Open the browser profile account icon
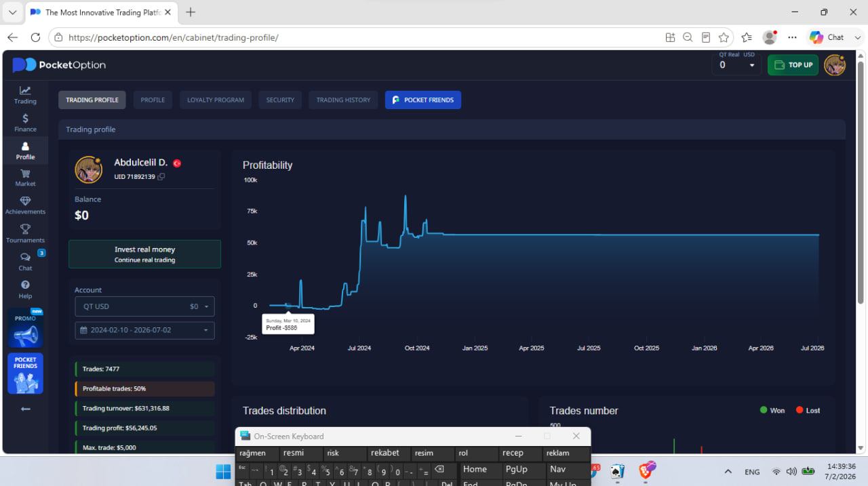 tap(770, 37)
